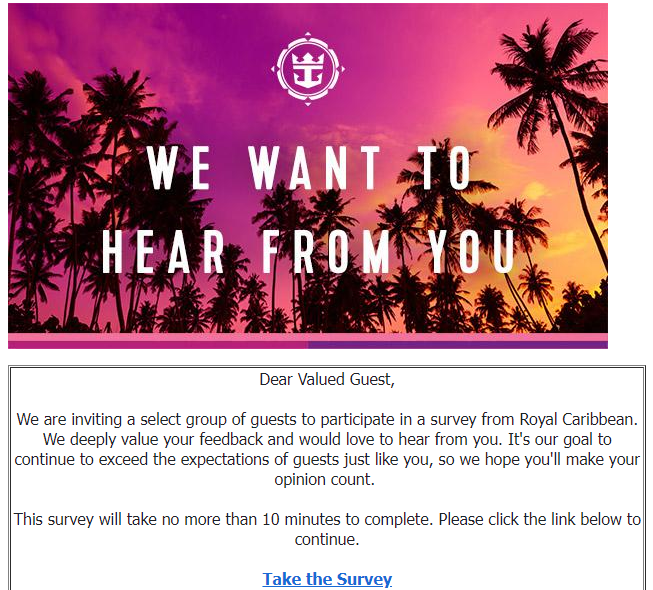
Task: Open the Take the Survey link
Action: 327,579
